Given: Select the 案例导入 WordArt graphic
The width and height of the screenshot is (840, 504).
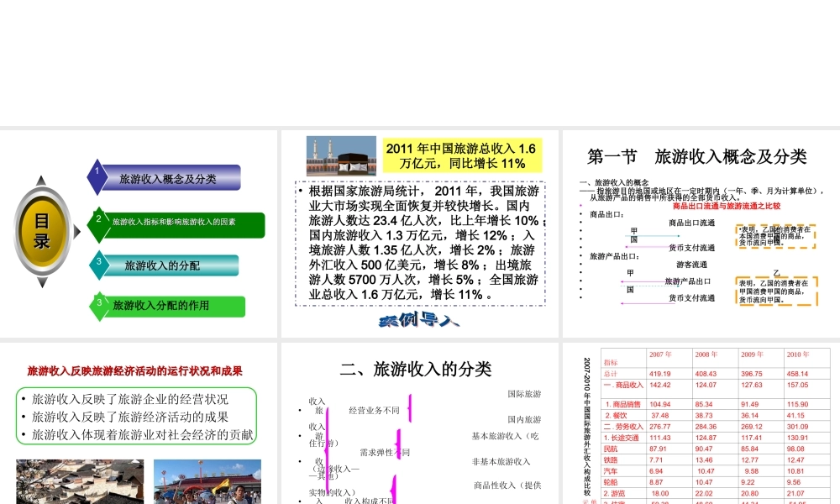Looking at the screenshot, I should [x=420, y=320].
